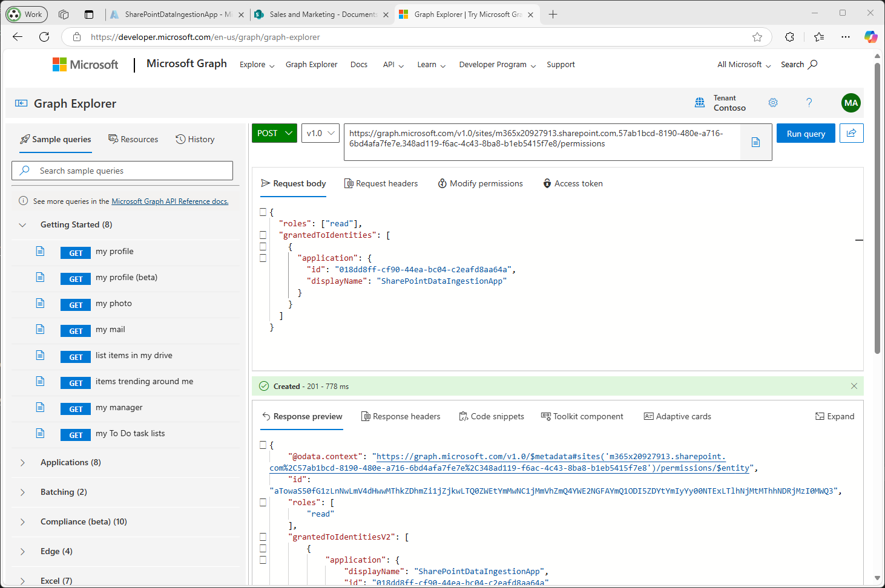Image resolution: width=885 pixels, height=588 pixels.
Task: Open the HTTP method POST dropdown
Action: tap(275, 133)
